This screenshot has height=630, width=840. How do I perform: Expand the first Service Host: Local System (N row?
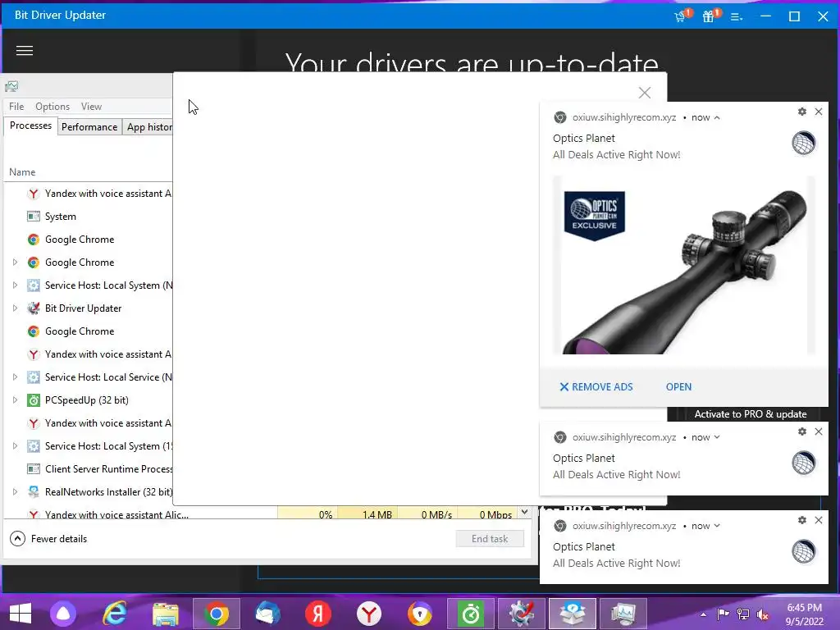[15, 285]
